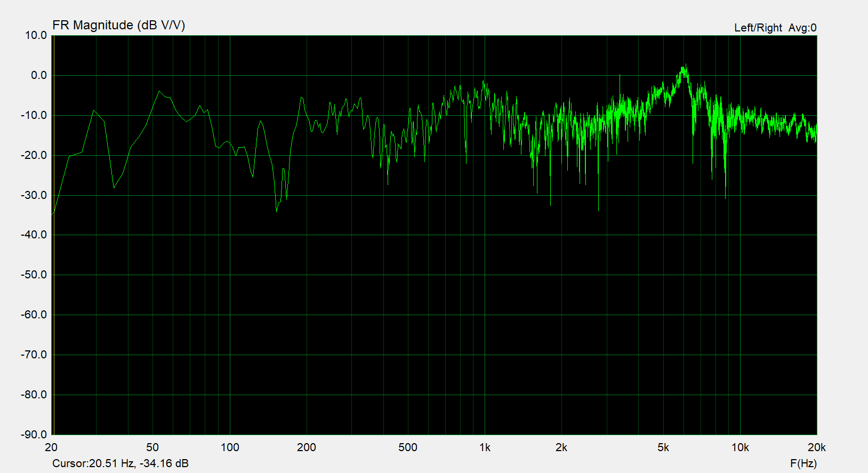Click the -40.0 dB axis label

point(34,235)
